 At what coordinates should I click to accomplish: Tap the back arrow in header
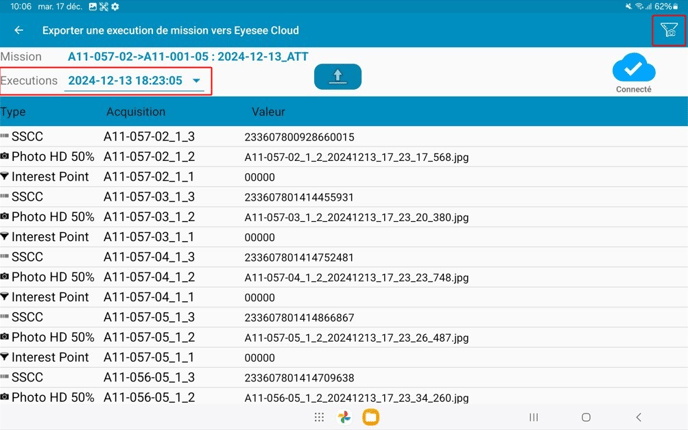(x=19, y=31)
